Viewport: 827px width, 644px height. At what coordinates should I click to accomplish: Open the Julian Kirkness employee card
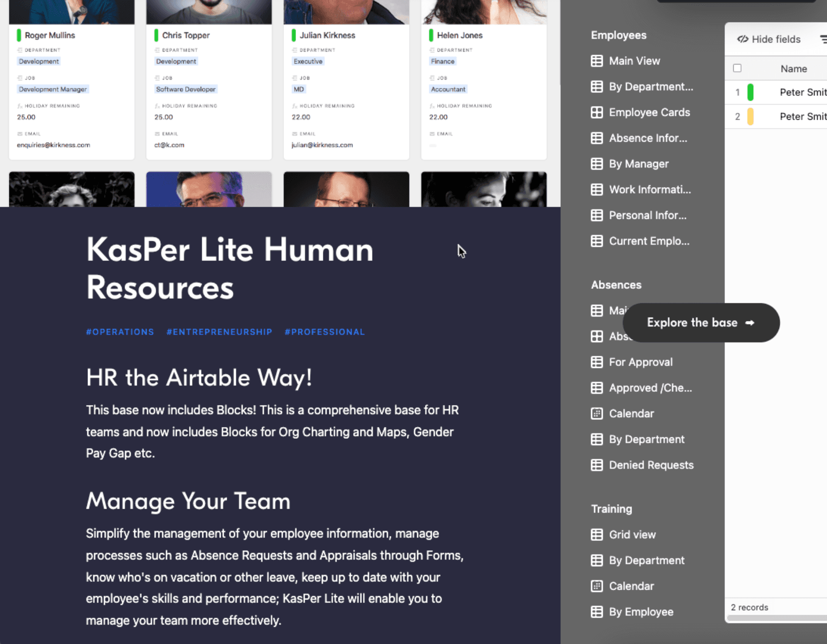[346, 80]
